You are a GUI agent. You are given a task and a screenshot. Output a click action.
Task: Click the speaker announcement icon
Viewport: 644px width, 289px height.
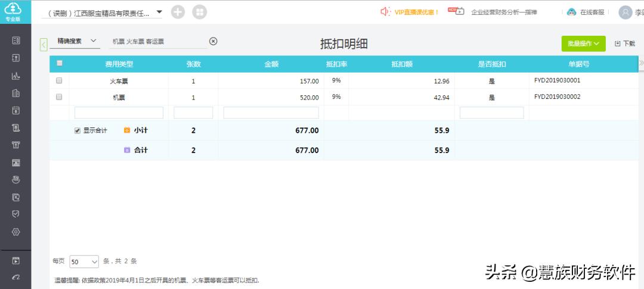[385, 12]
